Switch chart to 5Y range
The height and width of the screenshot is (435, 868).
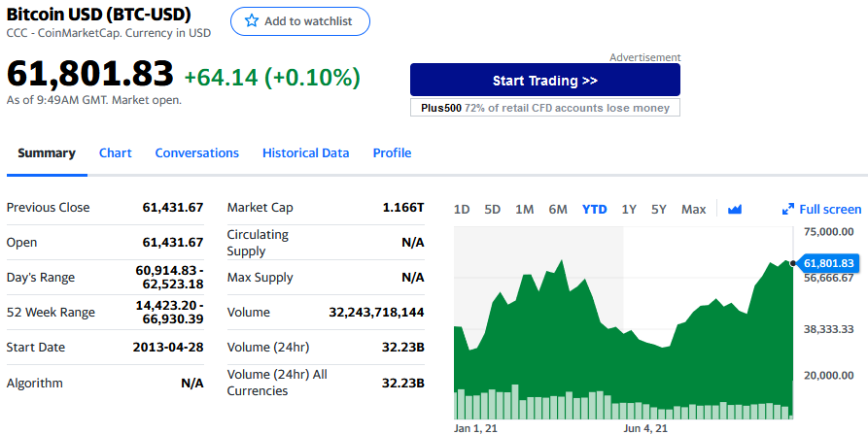tap(659, 209)
